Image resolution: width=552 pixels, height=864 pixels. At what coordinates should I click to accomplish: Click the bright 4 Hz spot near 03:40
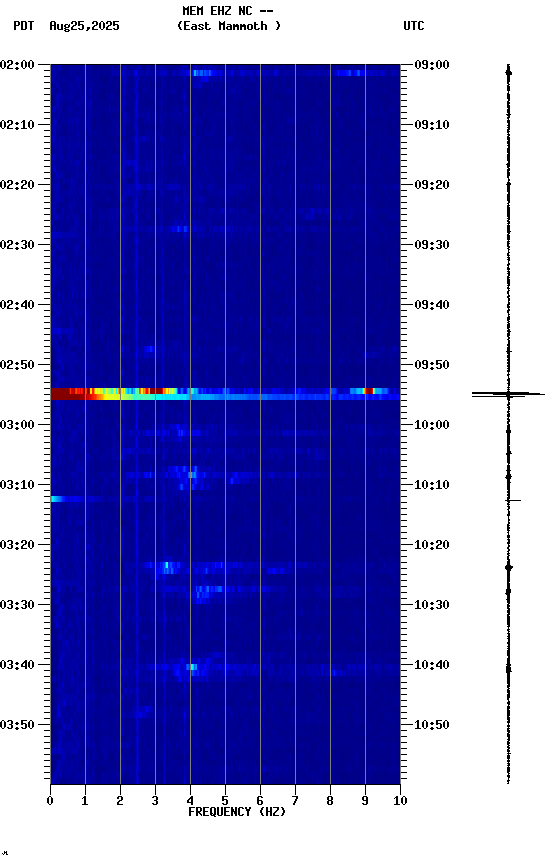192,667
